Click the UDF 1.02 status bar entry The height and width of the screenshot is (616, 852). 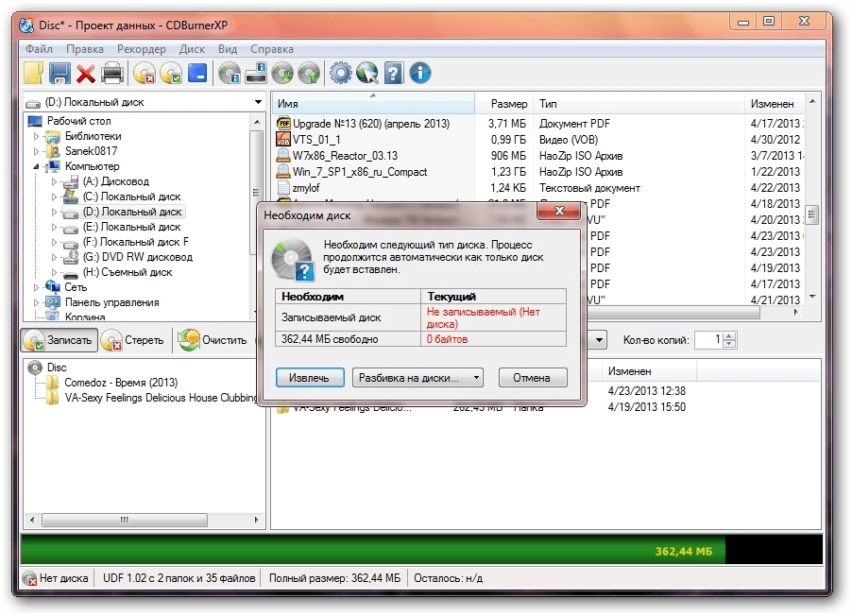179,578
